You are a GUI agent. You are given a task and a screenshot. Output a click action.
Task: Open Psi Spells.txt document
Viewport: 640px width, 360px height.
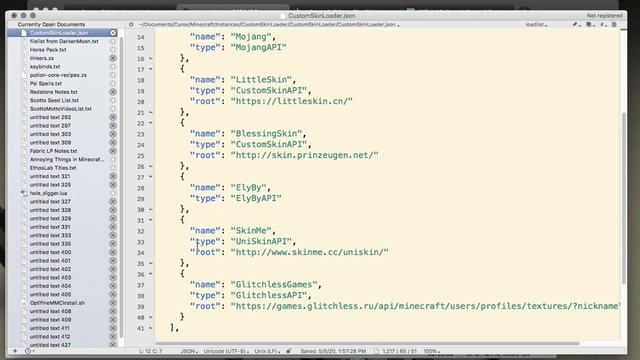pyautogui.click(x=46, y=84)
